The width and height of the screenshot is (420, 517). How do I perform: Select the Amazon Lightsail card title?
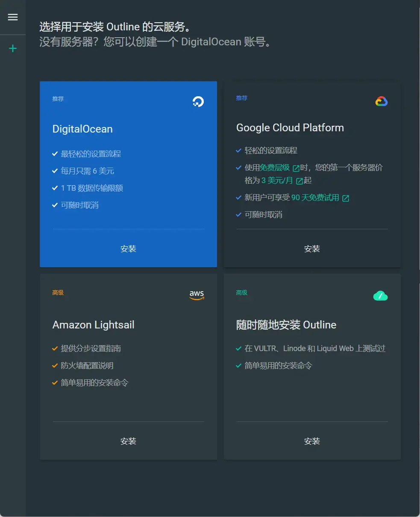(93, 325)
